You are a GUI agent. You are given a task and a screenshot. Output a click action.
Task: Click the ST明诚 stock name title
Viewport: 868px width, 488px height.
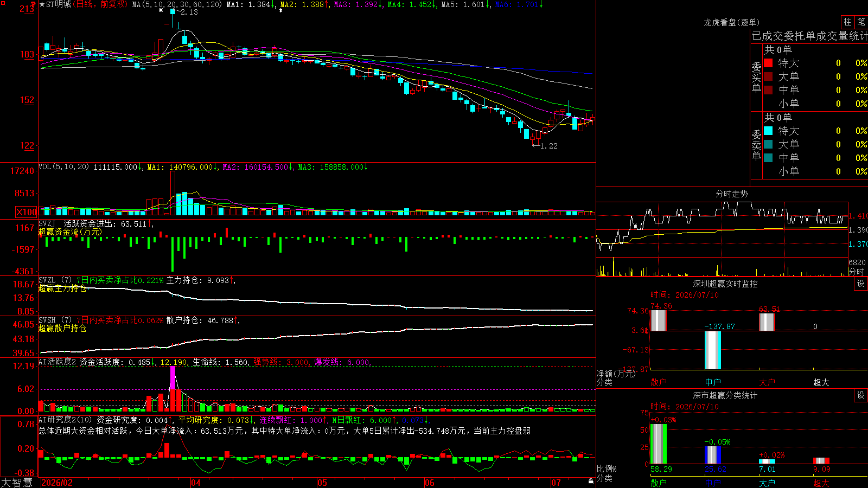59,4
